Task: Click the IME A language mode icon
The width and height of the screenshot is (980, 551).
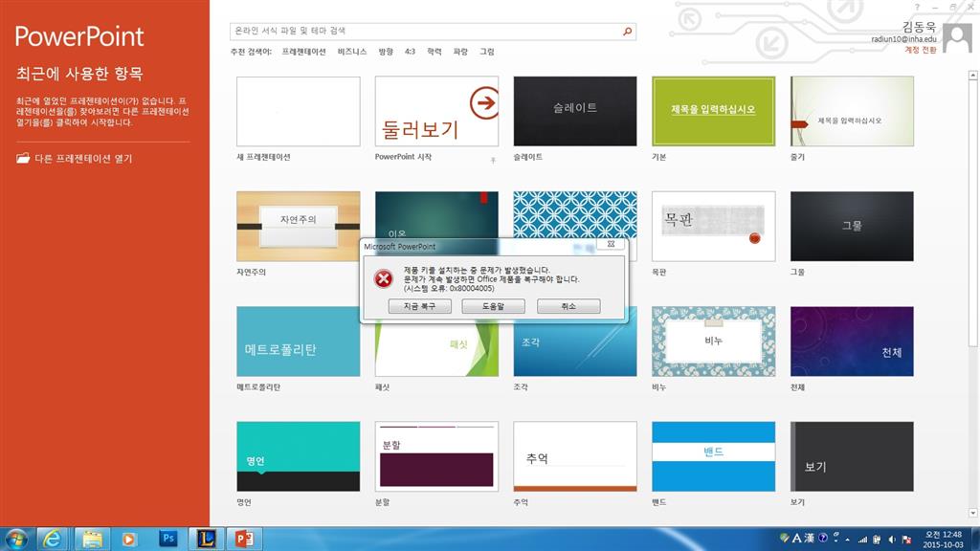Action: [797, 538]
